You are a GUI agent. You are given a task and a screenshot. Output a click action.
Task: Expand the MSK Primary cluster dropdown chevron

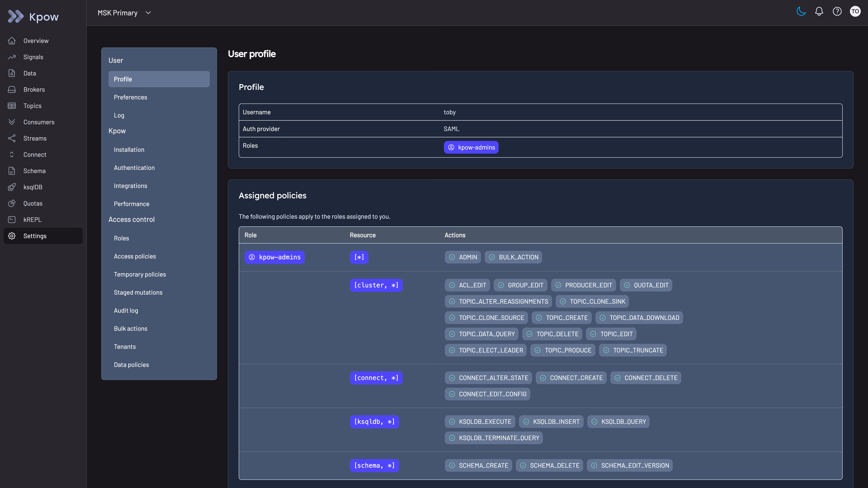[148, 13]
